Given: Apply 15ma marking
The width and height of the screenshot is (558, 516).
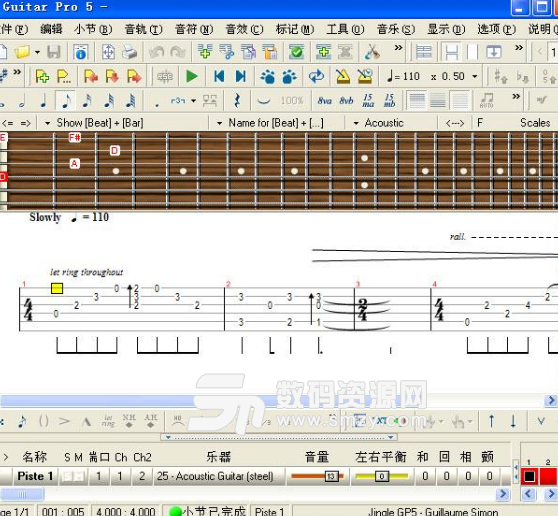Looking at the screenshot, I should point(368,101).
